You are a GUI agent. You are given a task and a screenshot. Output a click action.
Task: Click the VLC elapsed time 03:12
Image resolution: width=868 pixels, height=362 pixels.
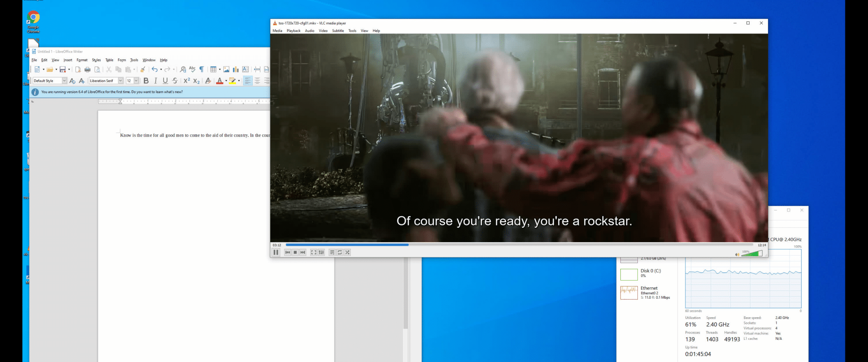click(277, 245)
